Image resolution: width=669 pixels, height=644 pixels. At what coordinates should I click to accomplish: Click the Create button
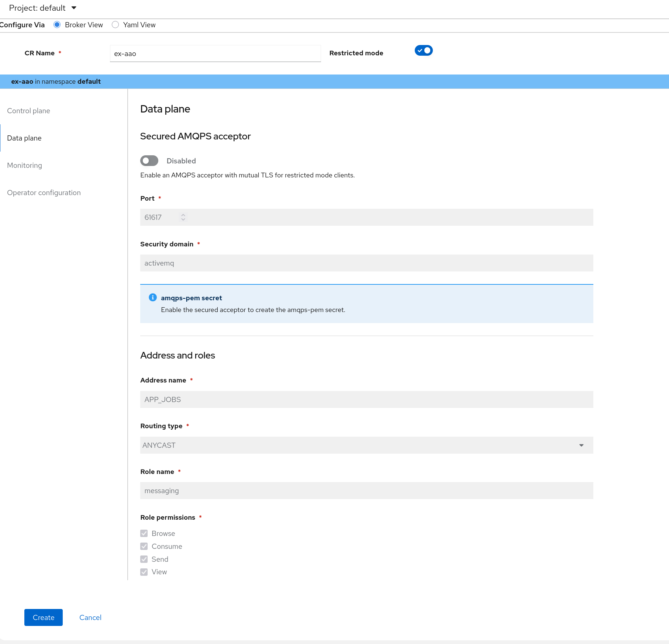pos(44,617)
